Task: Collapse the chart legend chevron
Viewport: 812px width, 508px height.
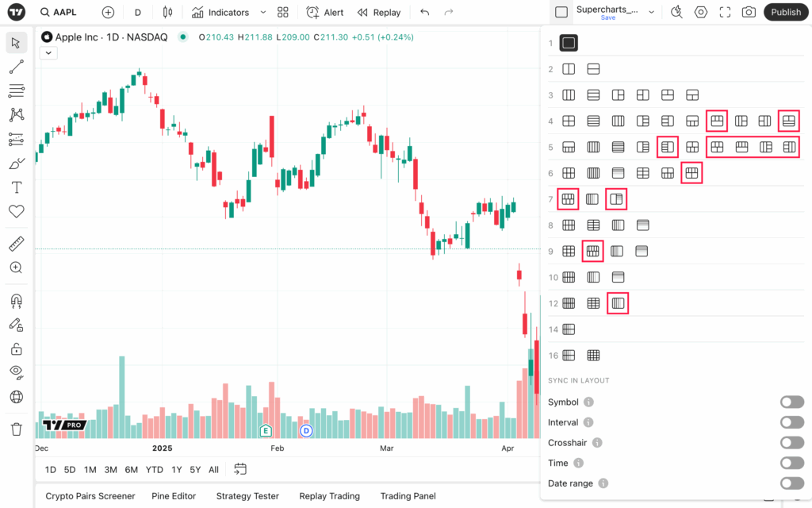Action: [x=48, y=53]
